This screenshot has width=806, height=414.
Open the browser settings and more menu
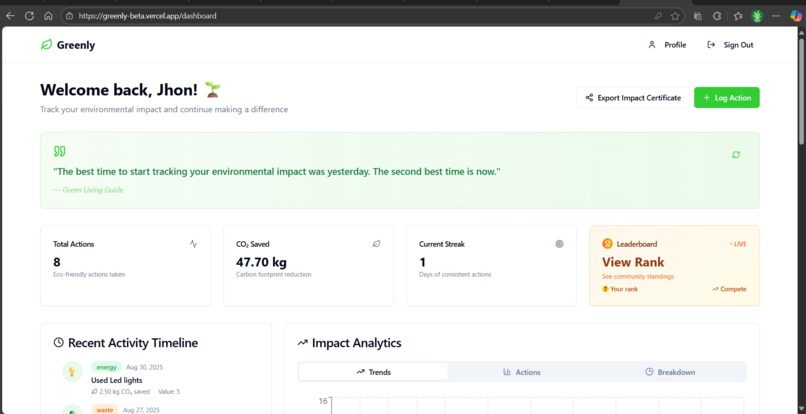pos(775,16)
